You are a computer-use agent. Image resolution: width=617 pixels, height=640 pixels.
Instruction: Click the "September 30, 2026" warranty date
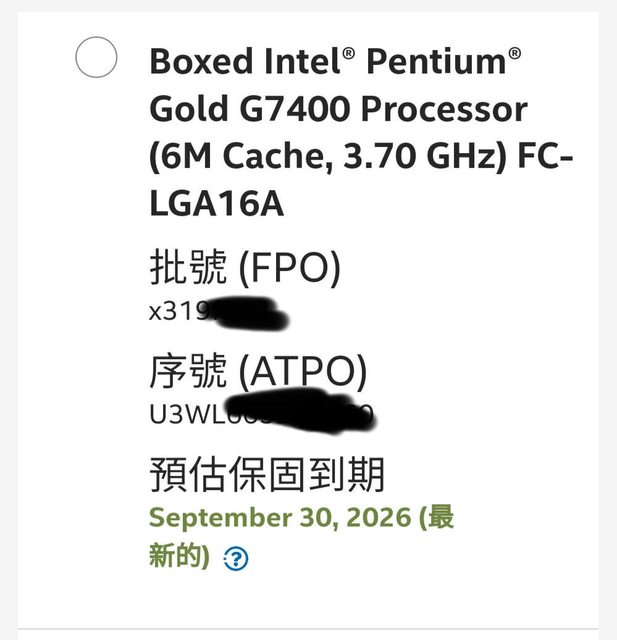pos(280,518)
